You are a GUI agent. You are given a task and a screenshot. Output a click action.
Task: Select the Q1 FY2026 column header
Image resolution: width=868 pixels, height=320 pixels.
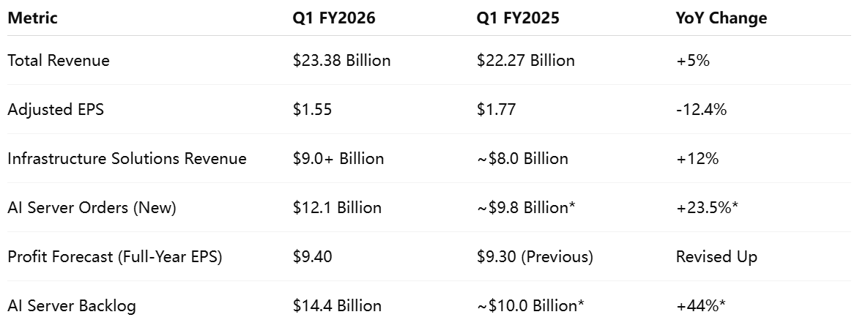coord(334,18)
